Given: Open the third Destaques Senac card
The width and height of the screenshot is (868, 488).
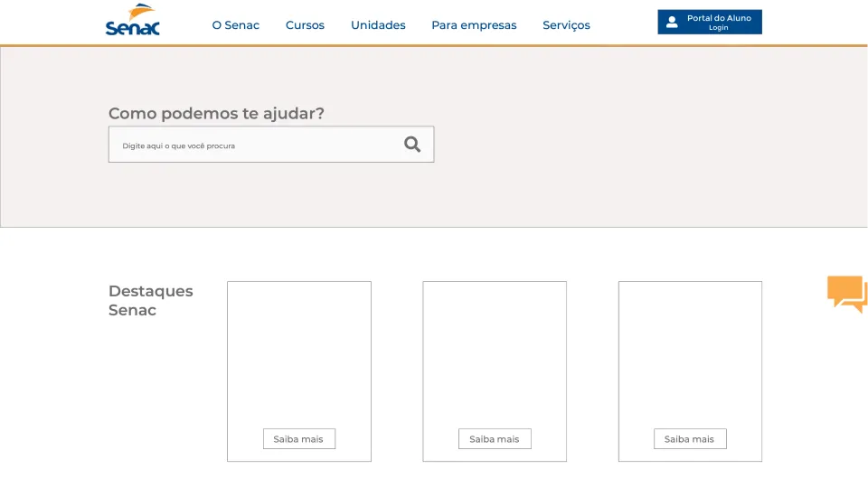Looking at the screenshot, I should 690,352.
